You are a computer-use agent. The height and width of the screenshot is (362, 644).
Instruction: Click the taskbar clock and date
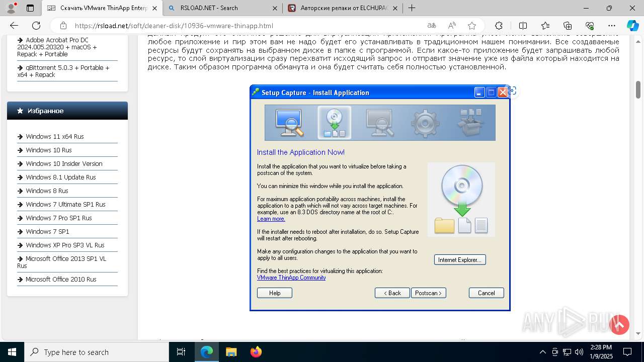601,352
